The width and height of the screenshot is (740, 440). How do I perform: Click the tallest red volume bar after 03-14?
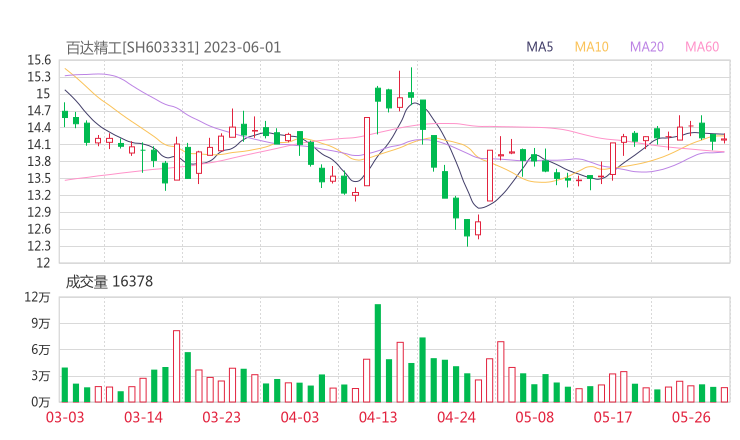click(177, 366)
